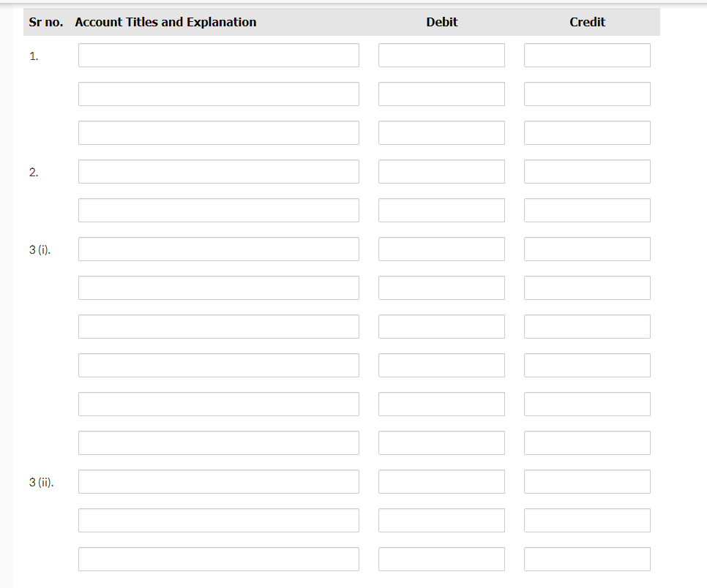
Task: Focus the last Debit field of 3 (ii)
Action: 441,559
